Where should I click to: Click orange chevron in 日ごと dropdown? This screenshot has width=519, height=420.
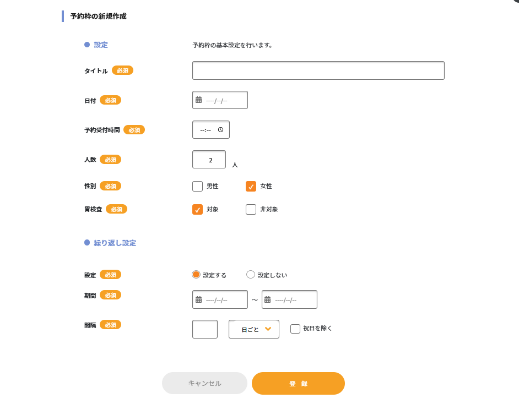pos(268,329)
